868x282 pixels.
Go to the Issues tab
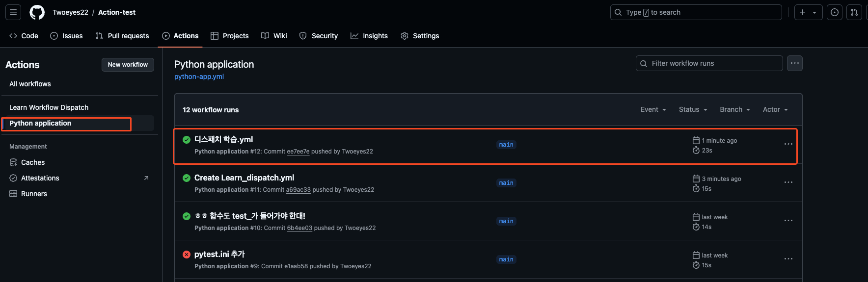tap(66, 36)
